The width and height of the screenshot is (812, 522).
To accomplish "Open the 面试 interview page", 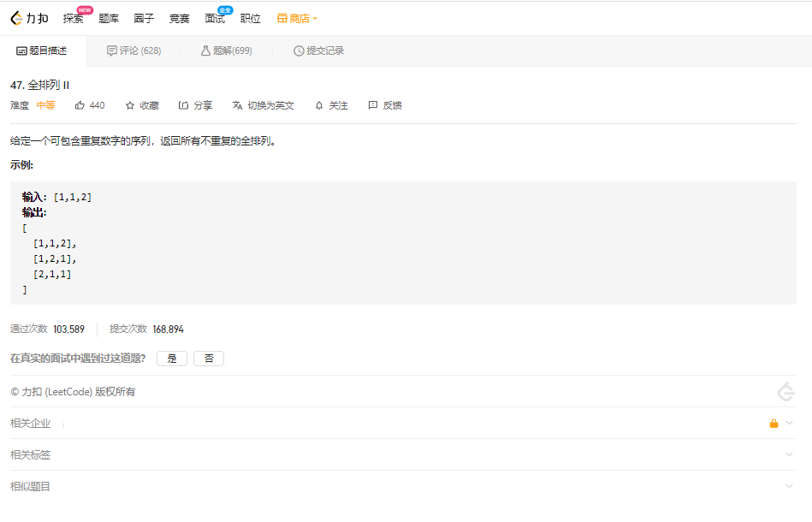I will 215,19.
